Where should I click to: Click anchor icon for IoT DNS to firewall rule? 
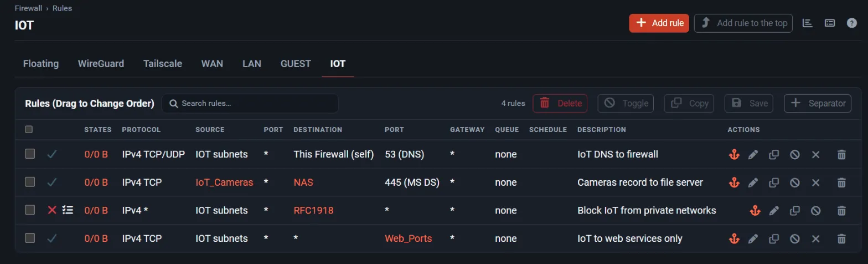pyautogui.click(x=734, y=154)
